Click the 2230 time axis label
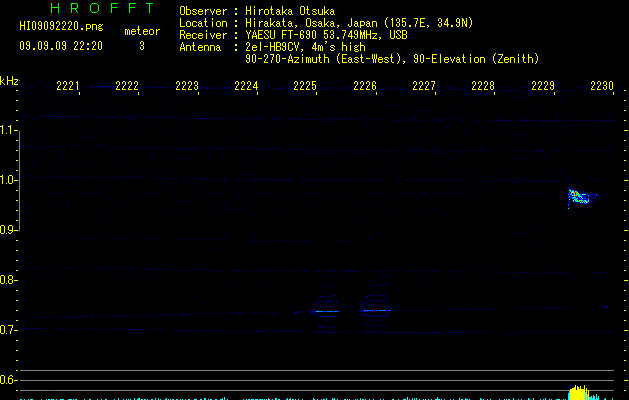The width and height of the screenshot is (629, 400). pyautogui.click(x=602, y=86)
